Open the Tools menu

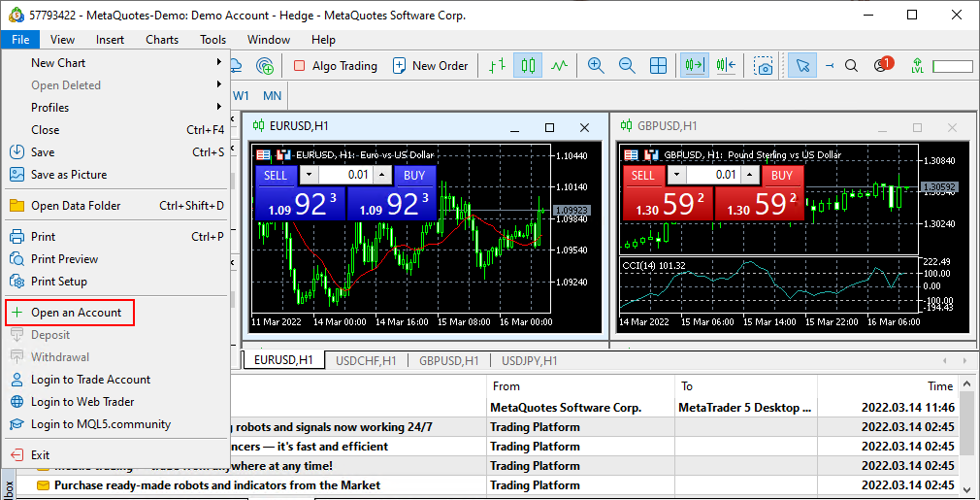click(x=213, y=40)
